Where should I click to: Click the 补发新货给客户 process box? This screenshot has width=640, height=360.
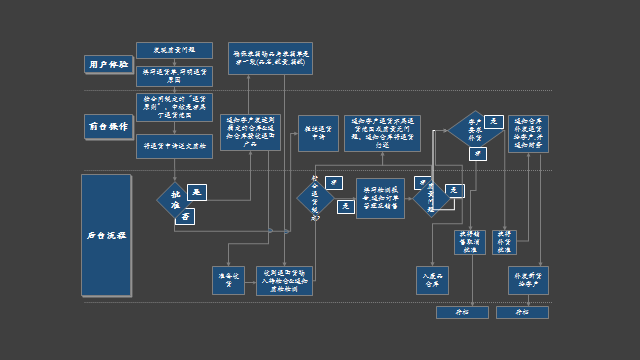pos(528,280)
